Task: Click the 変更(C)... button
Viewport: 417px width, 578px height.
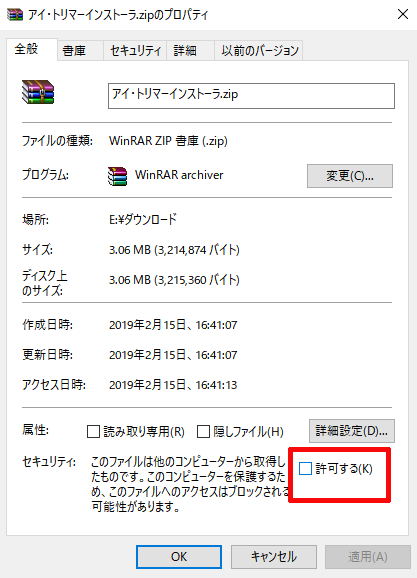Action: pyautogui.click(x=350, y=176)
